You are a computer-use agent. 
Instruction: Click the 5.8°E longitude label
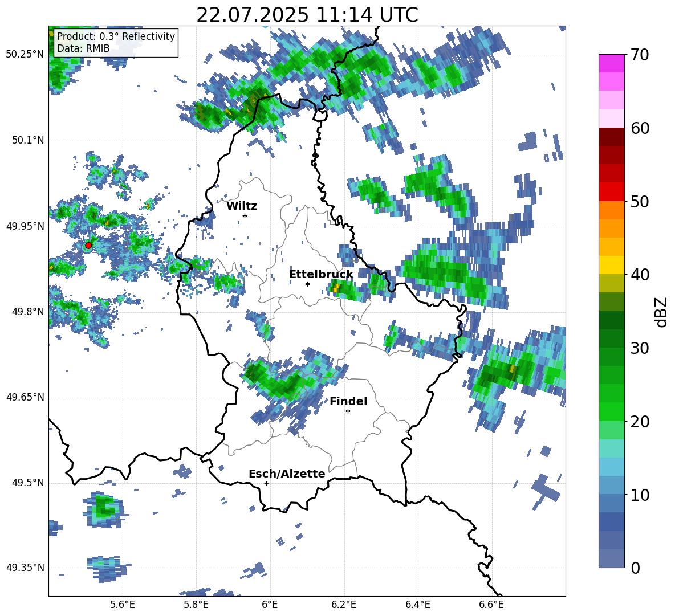point(196,605)
